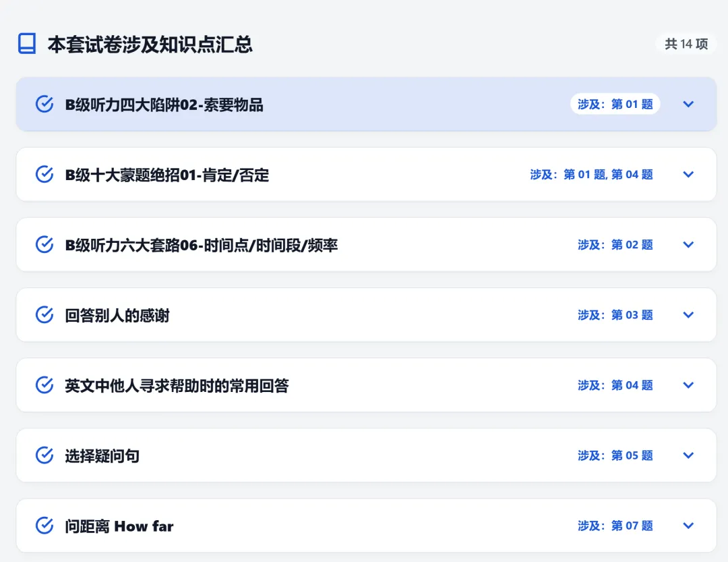
Task: Expand the B级听力六大套路06 row chevron
Action: coord(688,244)
